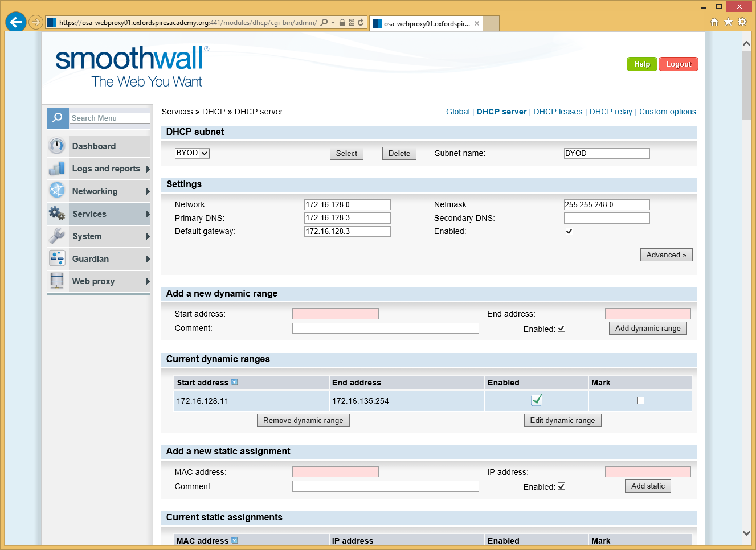The width and height of the screenshot is (756, 550).
Task: Click the Netmask field
Action: coord(607,204)
